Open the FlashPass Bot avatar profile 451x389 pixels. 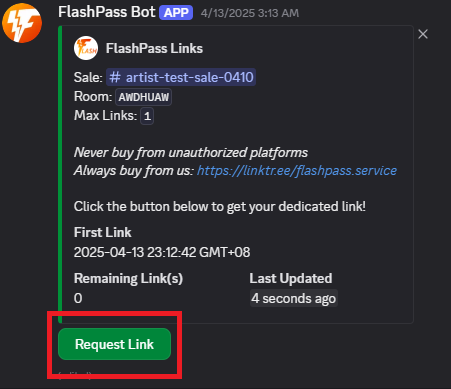22,23
